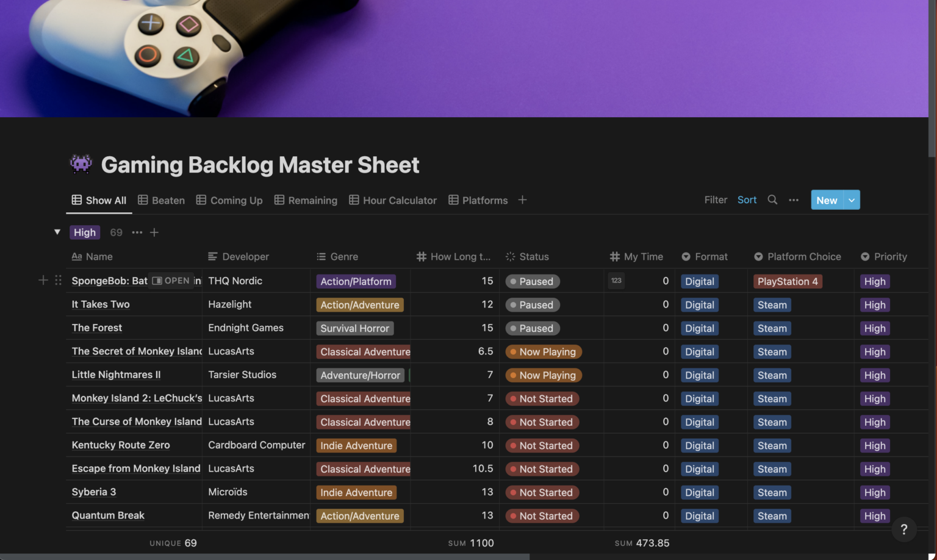Image resolution: width=937 pixels, height=560 pixels.
Task: Click Digital format tag in The Forest row
Action: coord(699,328)
